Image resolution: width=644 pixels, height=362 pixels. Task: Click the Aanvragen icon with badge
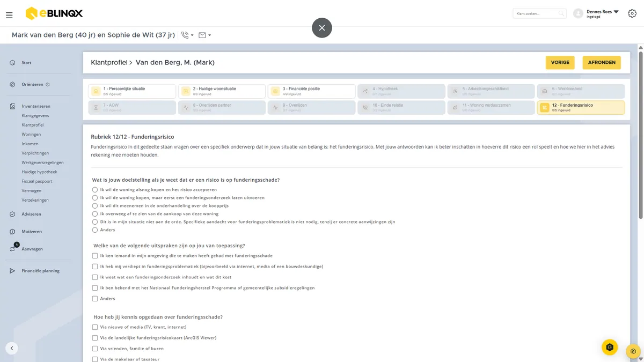pyautogui.click(x=13, y=248)
